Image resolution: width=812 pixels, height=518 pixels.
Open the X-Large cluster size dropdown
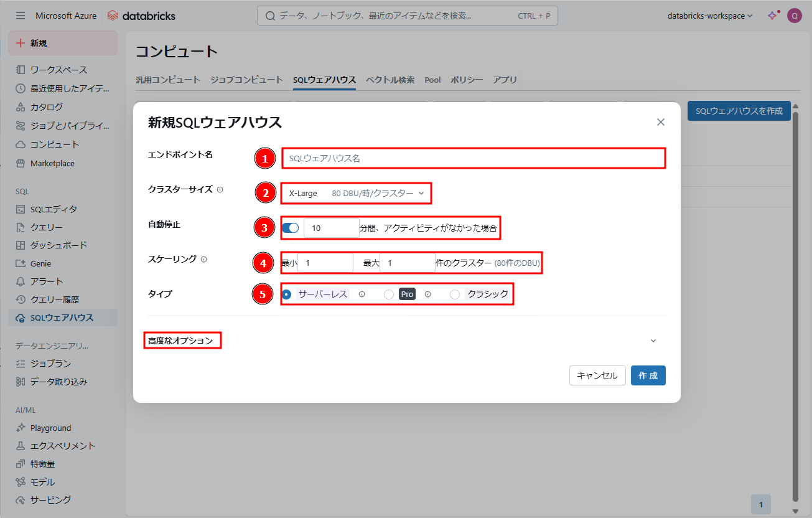pos(356,194)
